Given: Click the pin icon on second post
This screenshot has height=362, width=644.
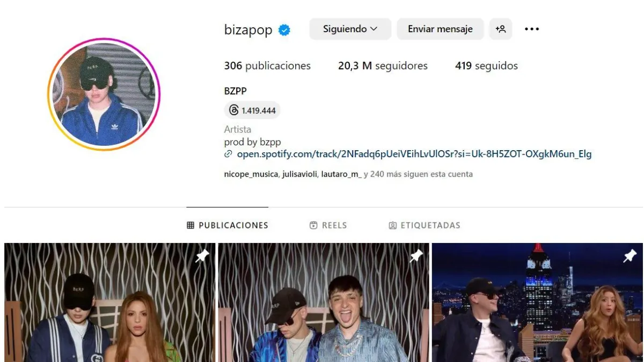Looking at the screenshot, I should [416, 256].
